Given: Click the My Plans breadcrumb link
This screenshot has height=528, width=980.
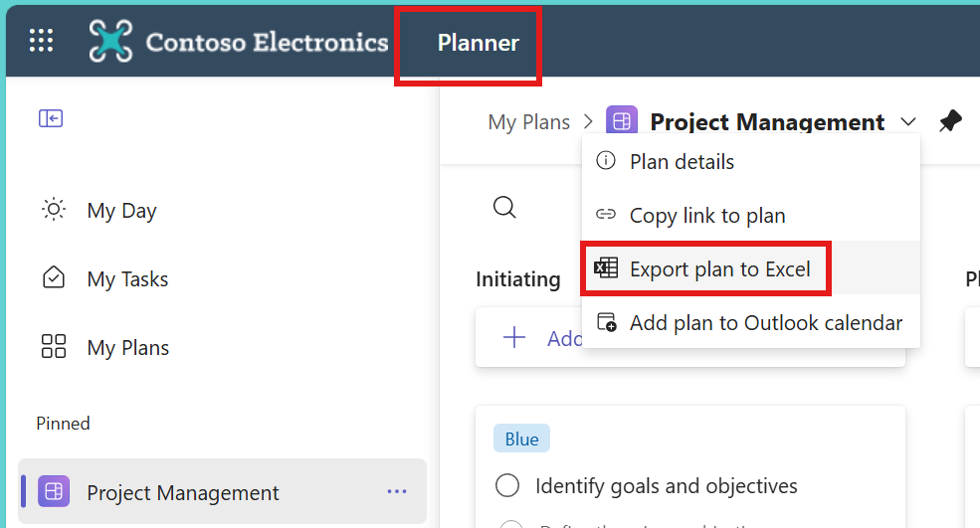Looking at the screenshot, I should point(528,122).
